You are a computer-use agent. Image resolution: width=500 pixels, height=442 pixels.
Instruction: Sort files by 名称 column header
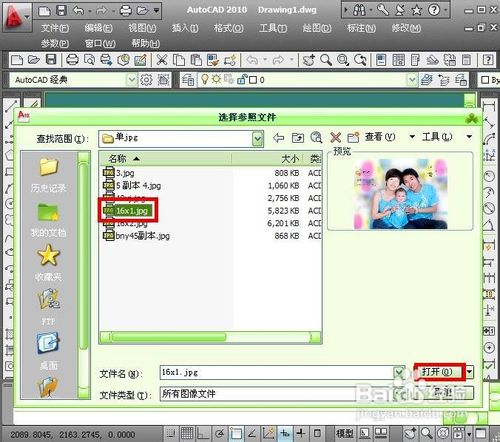[x=165, y=159]
